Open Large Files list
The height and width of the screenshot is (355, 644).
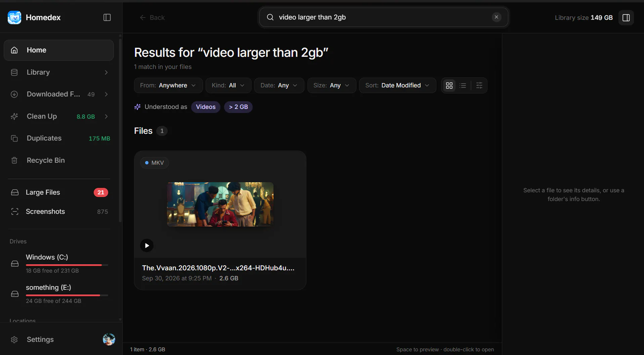[59, 192]
